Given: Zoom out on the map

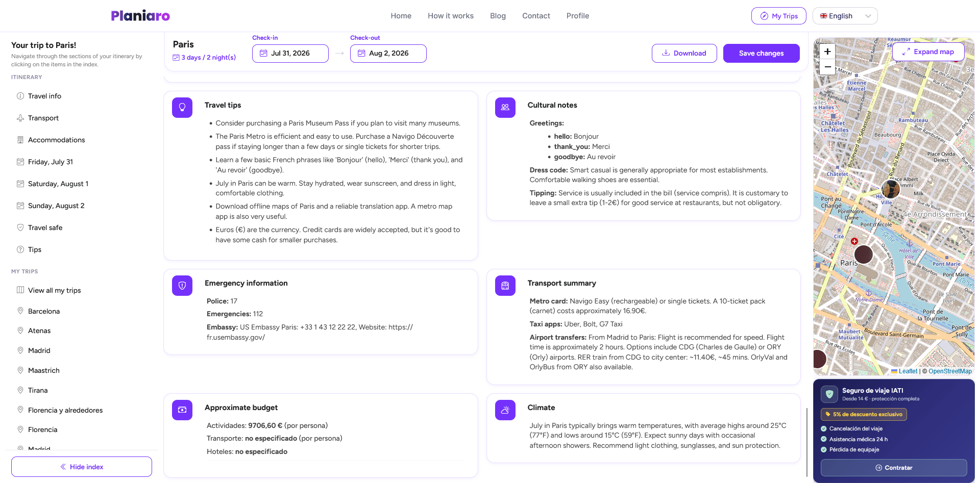Looking at the screenshot, I should tap(827, 67).
